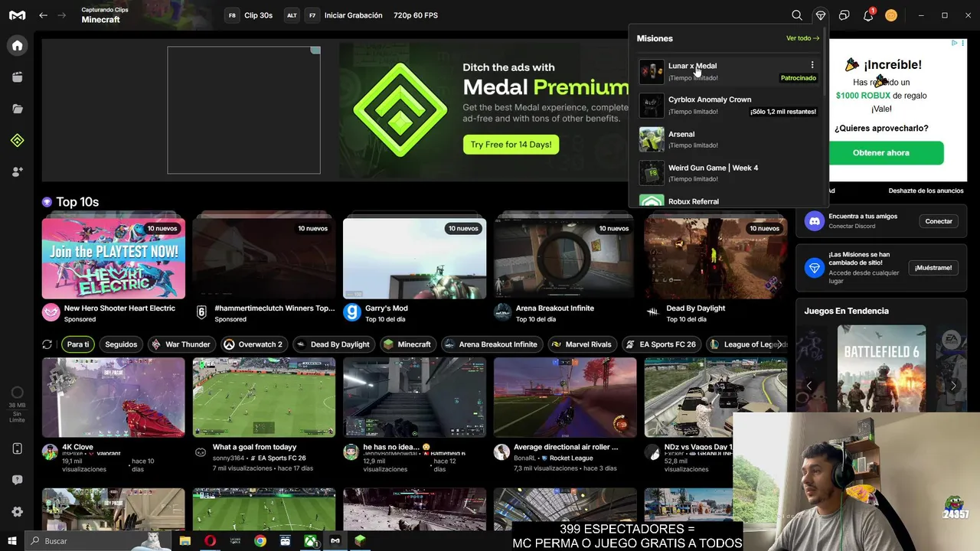Open the Arsenal mission
Image resolution: width=980 pixels, height=551 pixels.
(727, 139)
